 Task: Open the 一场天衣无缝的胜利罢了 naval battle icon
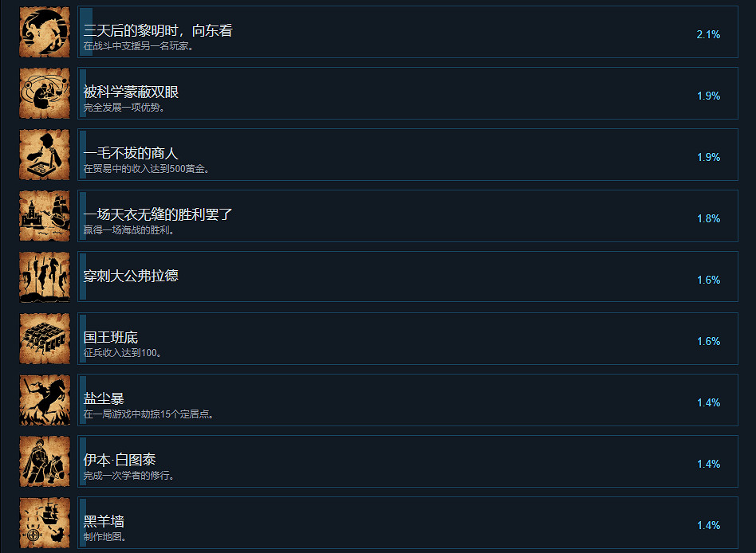[x=45, y=216]
